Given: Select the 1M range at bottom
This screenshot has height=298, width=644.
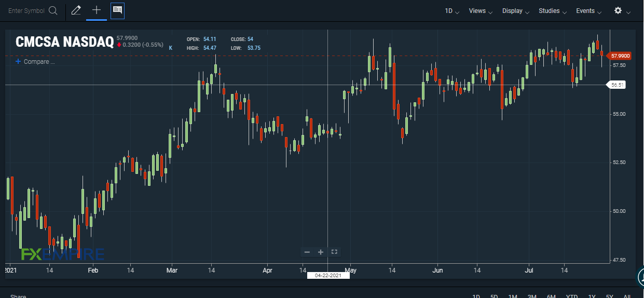Looking at the screenshot, I should [513, 296].
